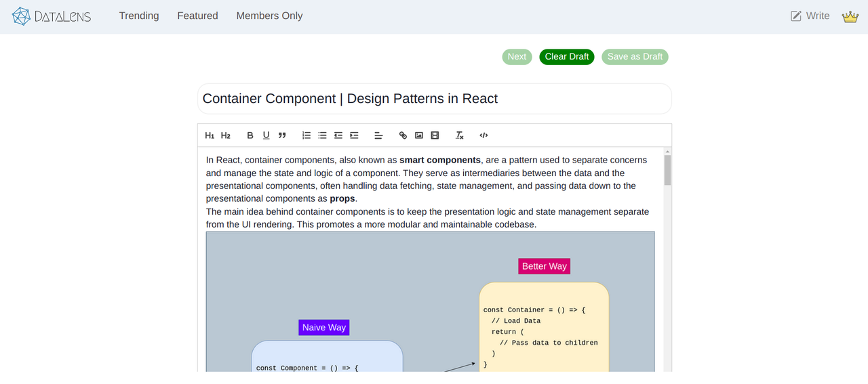Click the editor's vertical scrollbar thumb
This screenshot has height=384, width=868.
667,170
